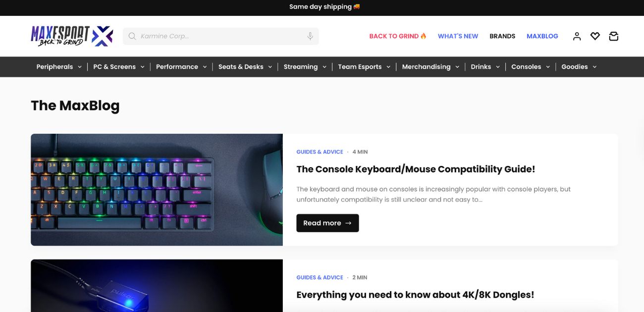Open the Team Esports menu
Image resolution: width=644 pixels, height=312 pixels.
pyautogui.click(x=360, y=67)
